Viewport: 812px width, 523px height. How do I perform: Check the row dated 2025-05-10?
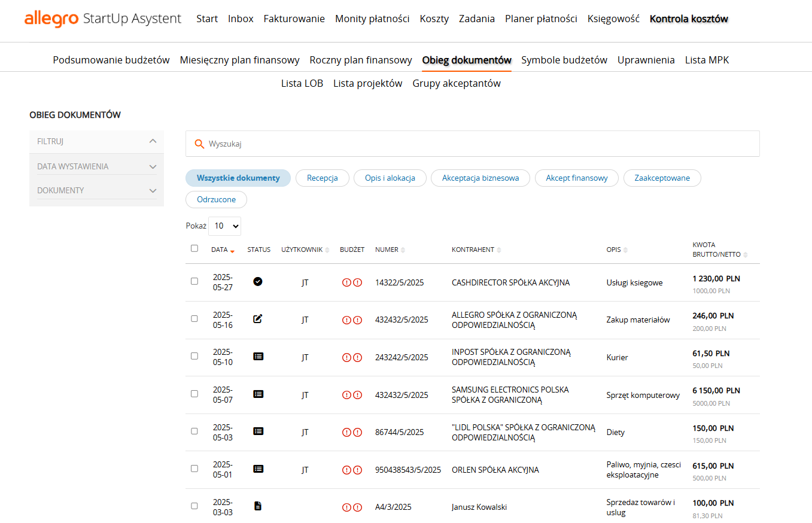tap(194, 356)
